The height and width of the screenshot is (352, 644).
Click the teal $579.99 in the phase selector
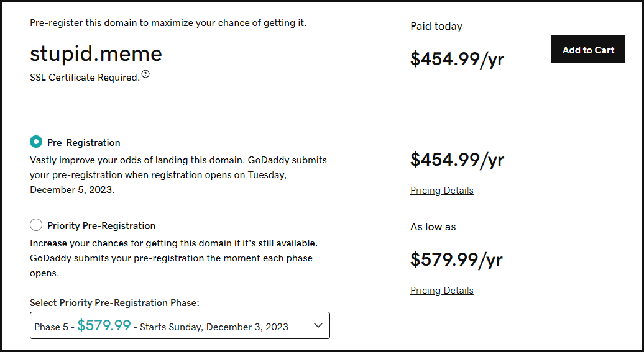104,326
